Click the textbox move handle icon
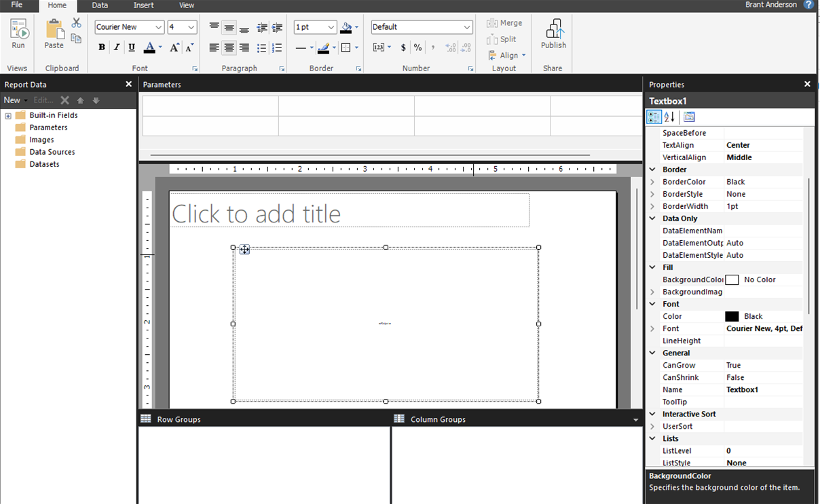 tap(244, 250)
